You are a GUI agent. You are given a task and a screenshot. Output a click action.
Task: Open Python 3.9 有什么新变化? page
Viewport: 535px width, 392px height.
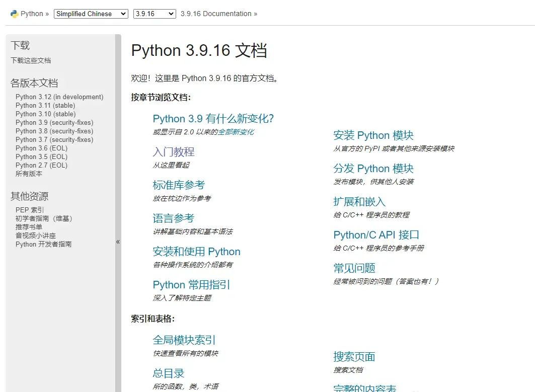(x=213, y=118)
